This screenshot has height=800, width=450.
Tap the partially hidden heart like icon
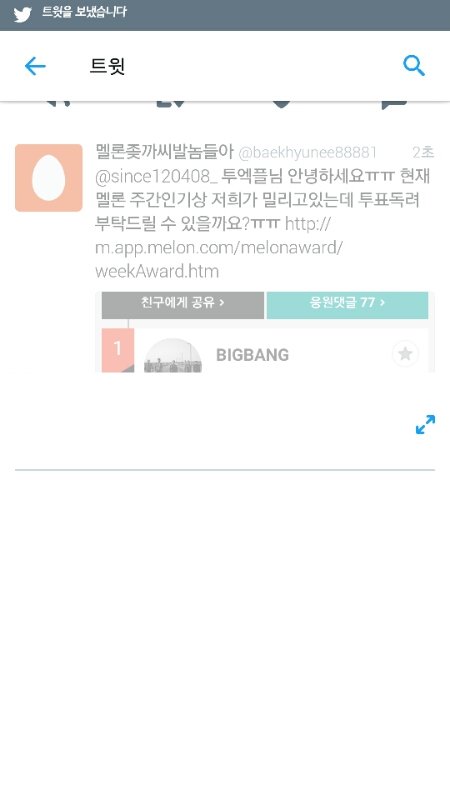click(281, 104)
